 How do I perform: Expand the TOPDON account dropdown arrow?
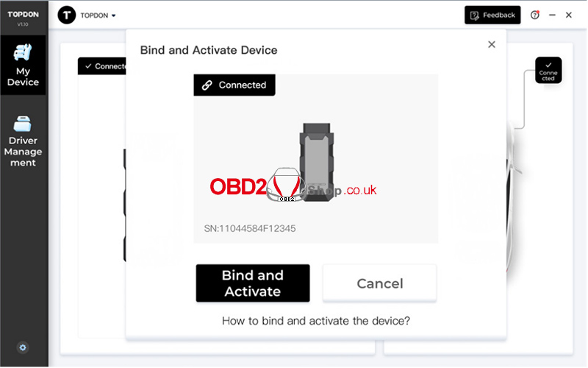(114, 15)
